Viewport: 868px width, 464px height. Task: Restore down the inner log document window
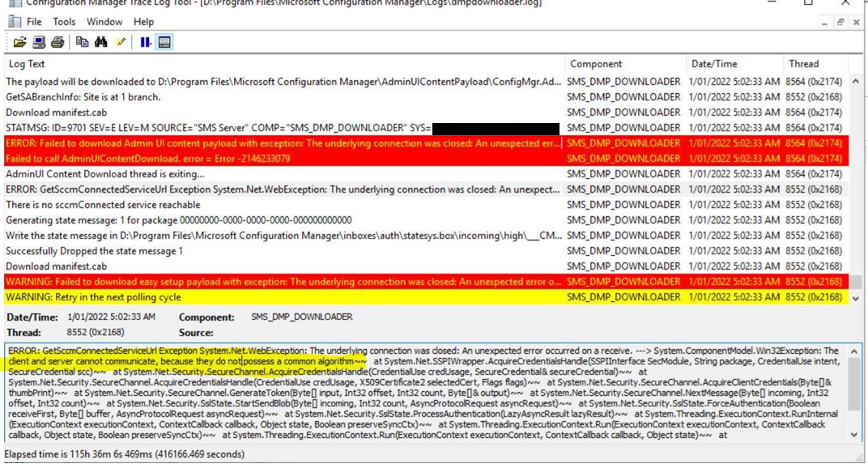point(840,23)
